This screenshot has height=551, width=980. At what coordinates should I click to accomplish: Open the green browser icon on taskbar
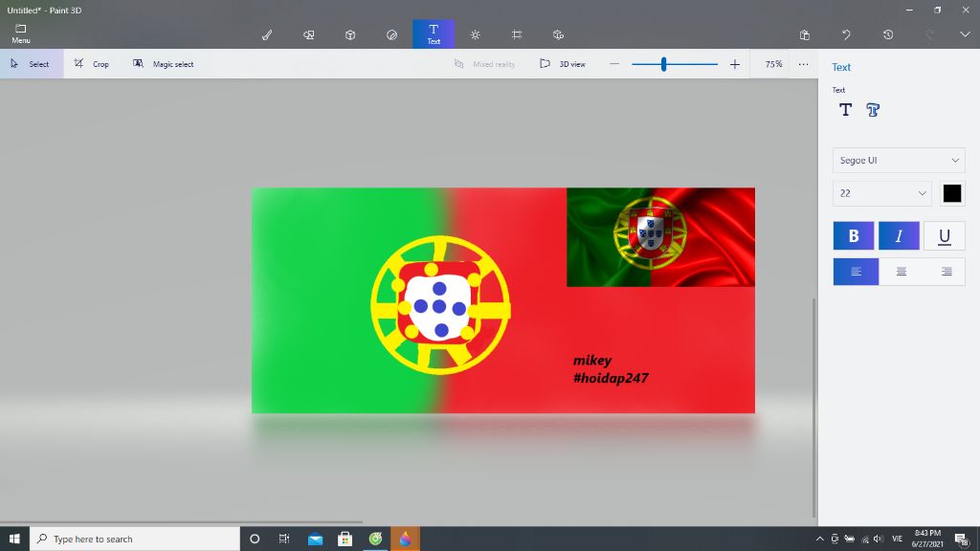point(375,539)
